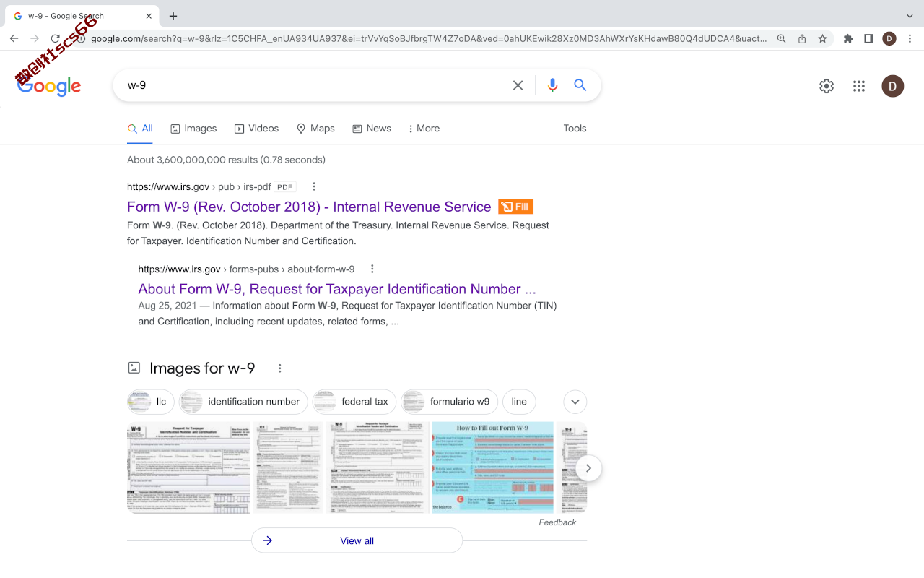
Task: Share this page via the address bar icon
Action: click(x=802, y=39)
